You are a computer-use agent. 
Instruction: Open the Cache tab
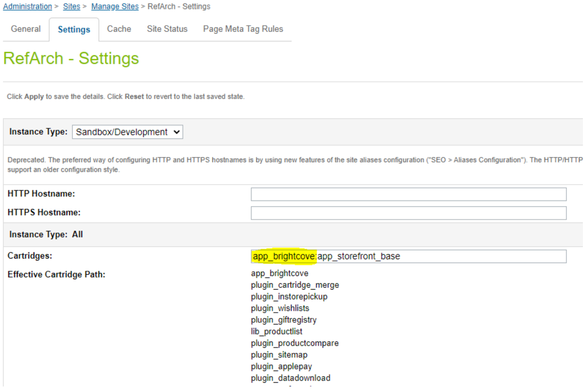tap(119, 29)
